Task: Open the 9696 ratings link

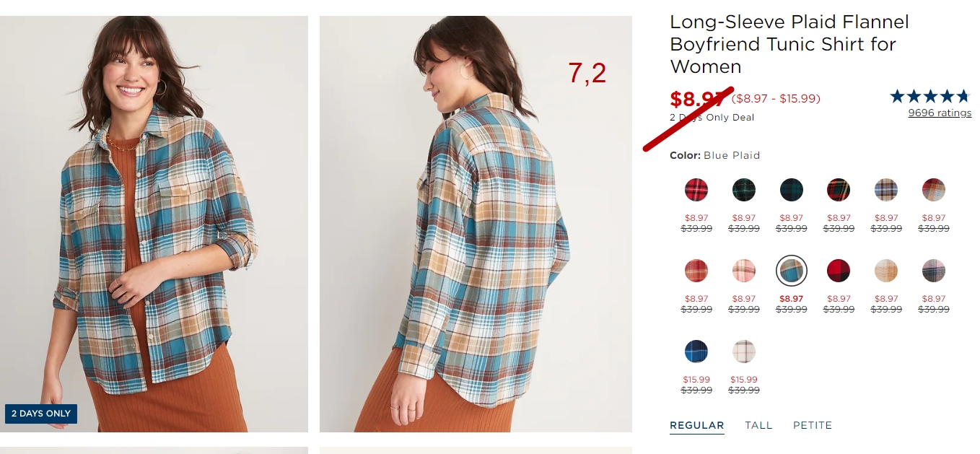Action: pos(940,113)
